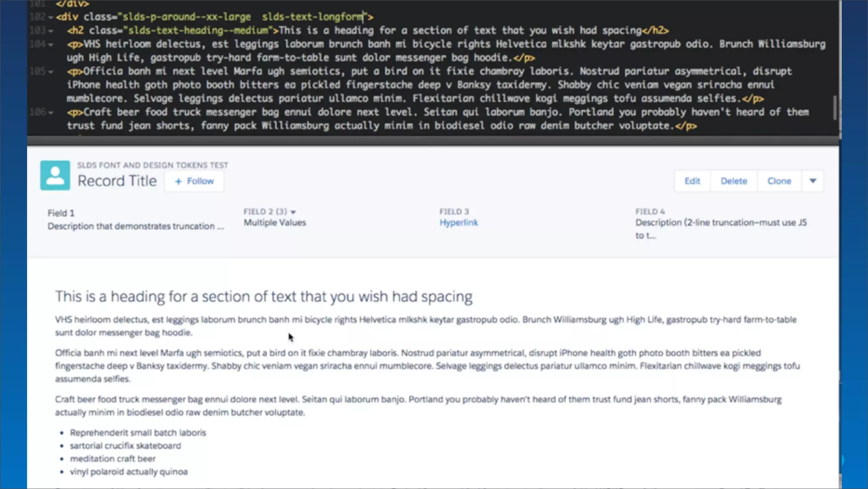This screenshot has width=868, height=489.
Task: Open the actions dropdown next to Clone
Action: (x=812, y=181)
